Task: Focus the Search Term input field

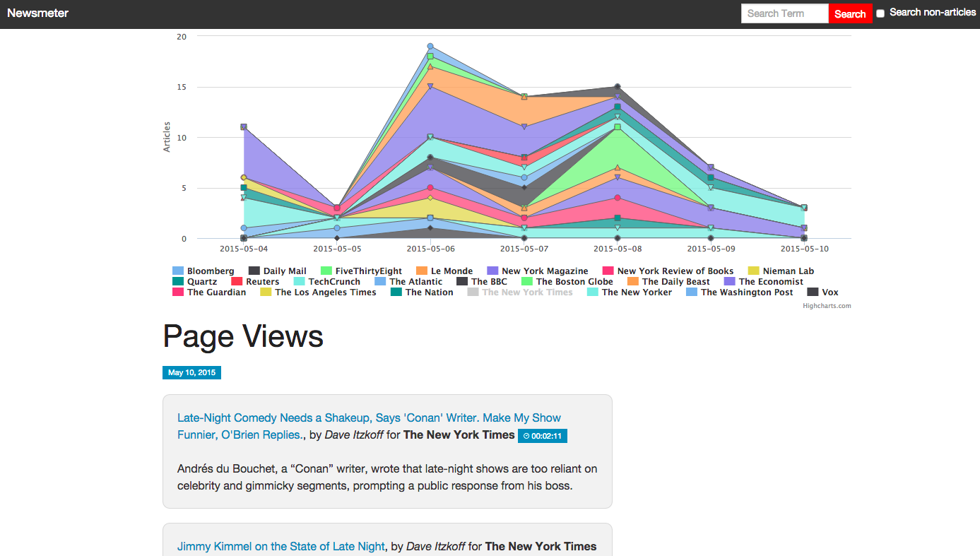Action: point(784,13)
